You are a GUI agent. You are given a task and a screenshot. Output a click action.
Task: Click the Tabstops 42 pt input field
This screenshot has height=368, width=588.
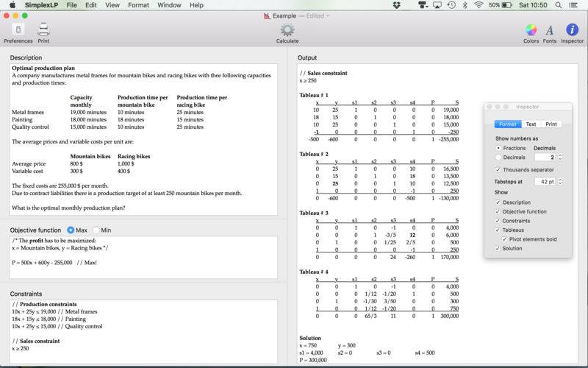pyautogui.click(x=545, y=181)
